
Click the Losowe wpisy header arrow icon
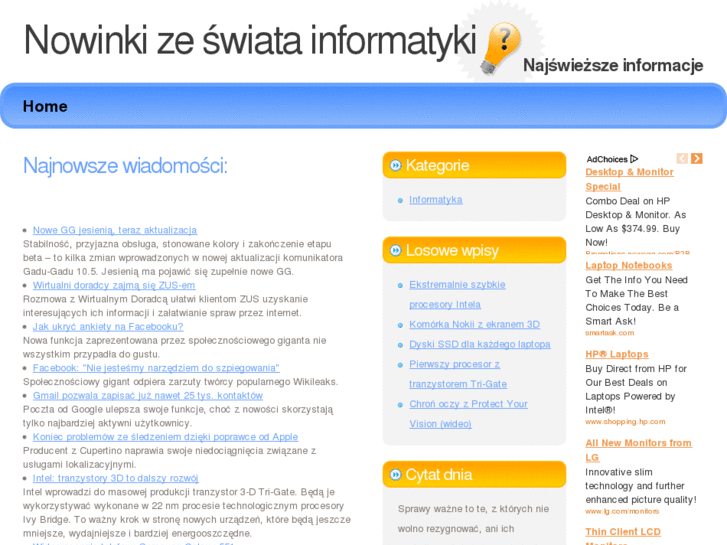click(395, 250)
